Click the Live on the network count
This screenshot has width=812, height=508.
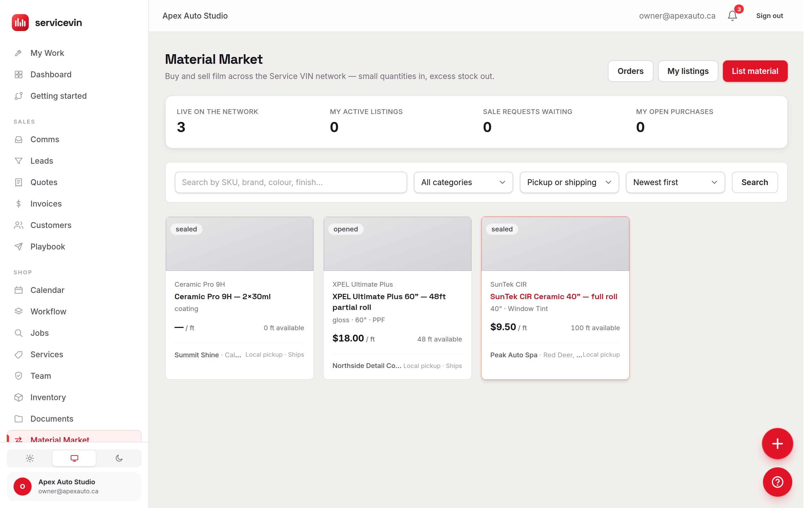(181, 127)
